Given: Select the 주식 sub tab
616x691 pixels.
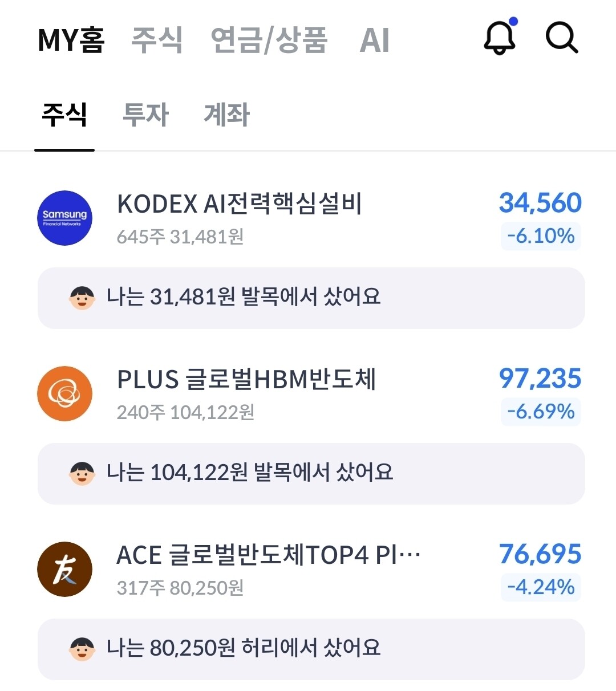Looking at the screenshot, I should point(64,114).
